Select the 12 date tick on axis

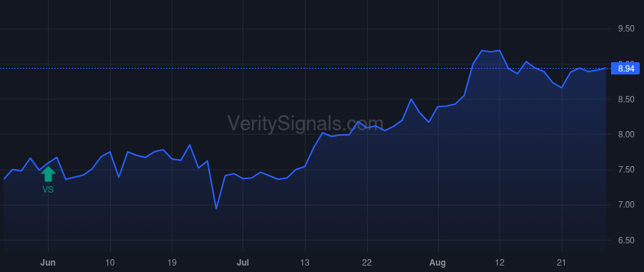coord(499,262)
